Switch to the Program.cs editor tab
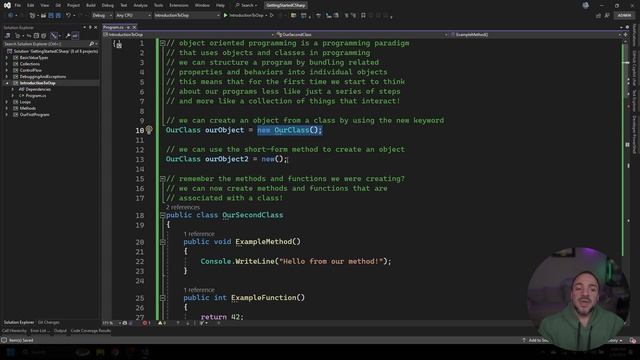 pos(113,27)
